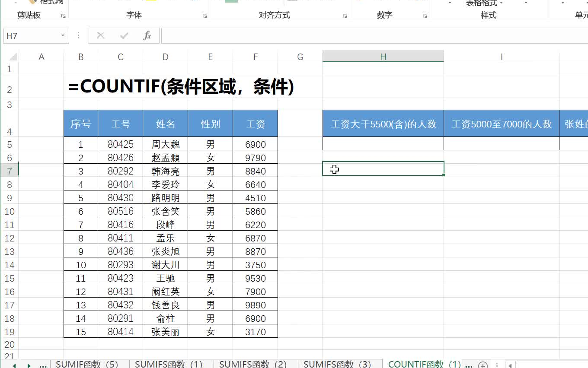Select name cell 张炎旭

(x=166, y=251)
